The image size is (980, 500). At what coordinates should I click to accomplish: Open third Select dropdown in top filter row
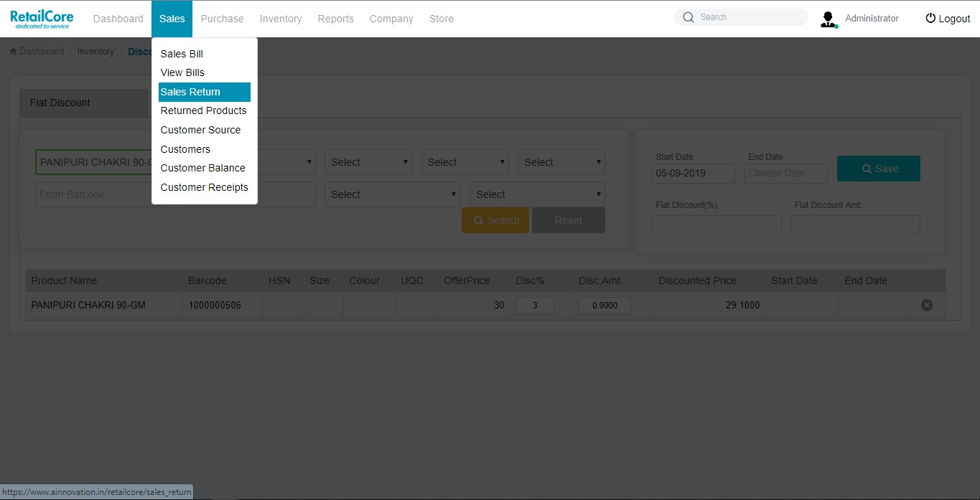[x=465, y=162]
